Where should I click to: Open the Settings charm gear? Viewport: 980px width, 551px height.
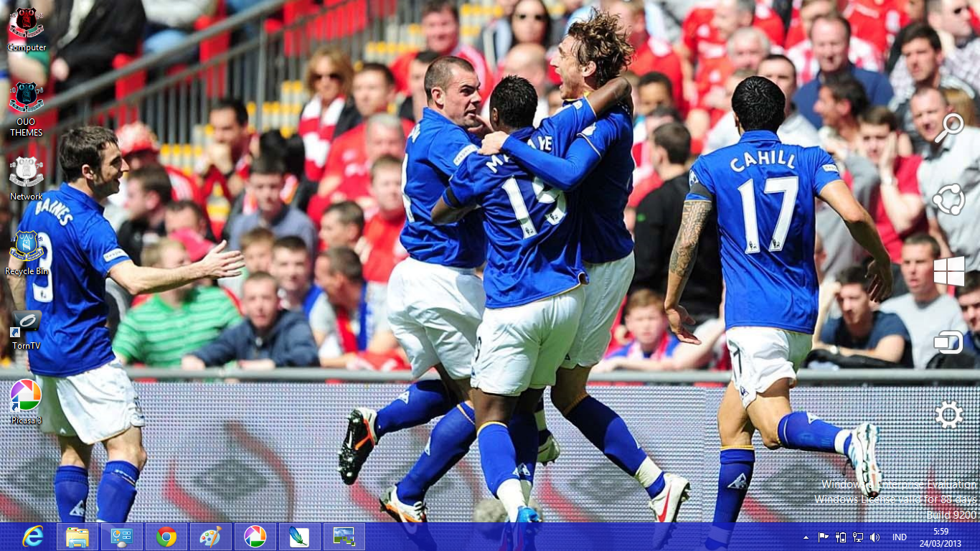[x=949, y=415]
